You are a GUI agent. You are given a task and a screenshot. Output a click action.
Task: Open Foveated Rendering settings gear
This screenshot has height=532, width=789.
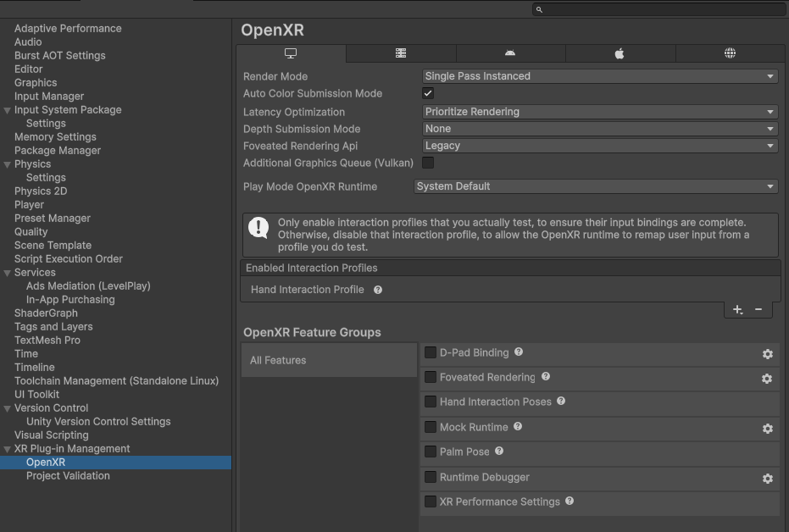pyautogui.click(x=767, y=379)
